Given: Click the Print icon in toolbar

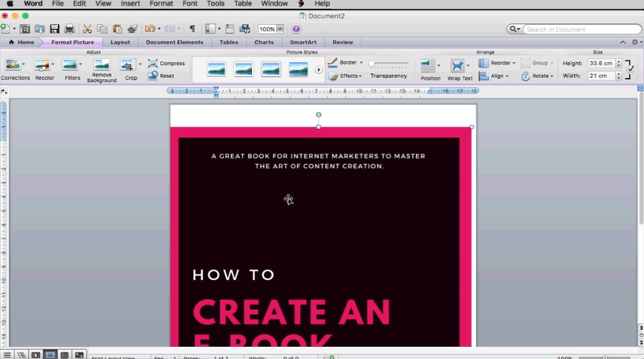Looking at the screenshot, I should pyautogui.click(x=69, y=29).
